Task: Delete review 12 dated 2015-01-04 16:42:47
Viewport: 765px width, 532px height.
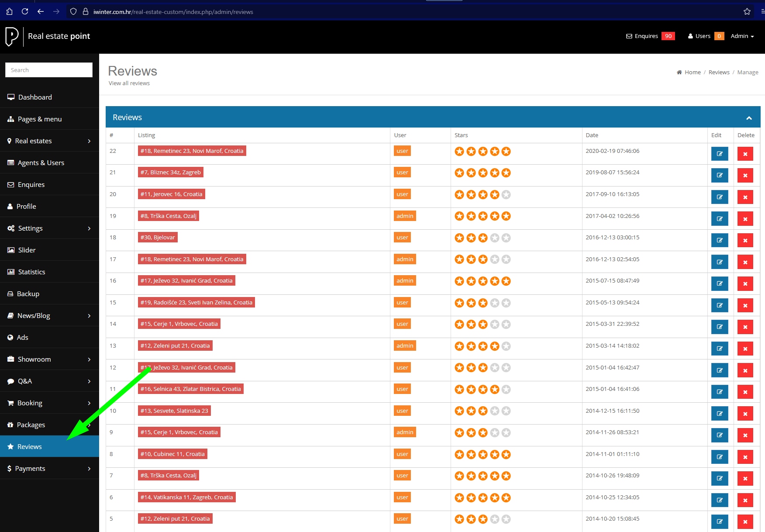Action: (x=745, y=370)
